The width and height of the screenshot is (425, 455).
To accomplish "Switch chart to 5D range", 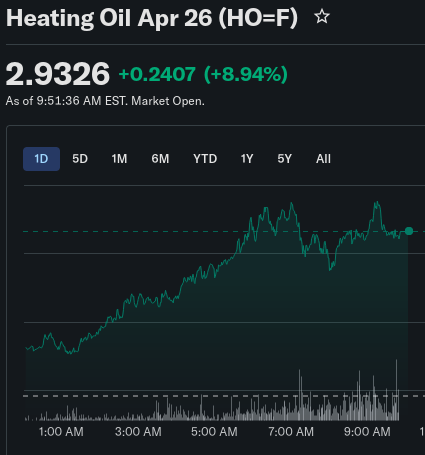I will point(80,159).
